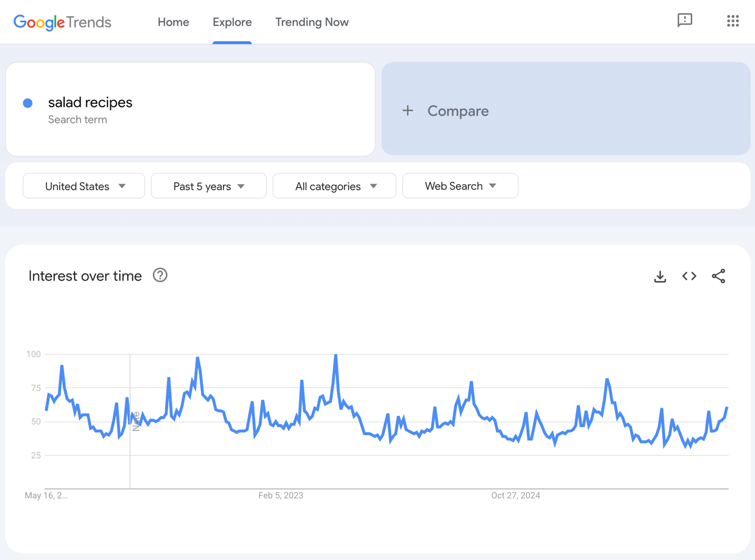The image size is (755, 560).
Task: Open the All categories dropdown
Action: click(335, 186)
